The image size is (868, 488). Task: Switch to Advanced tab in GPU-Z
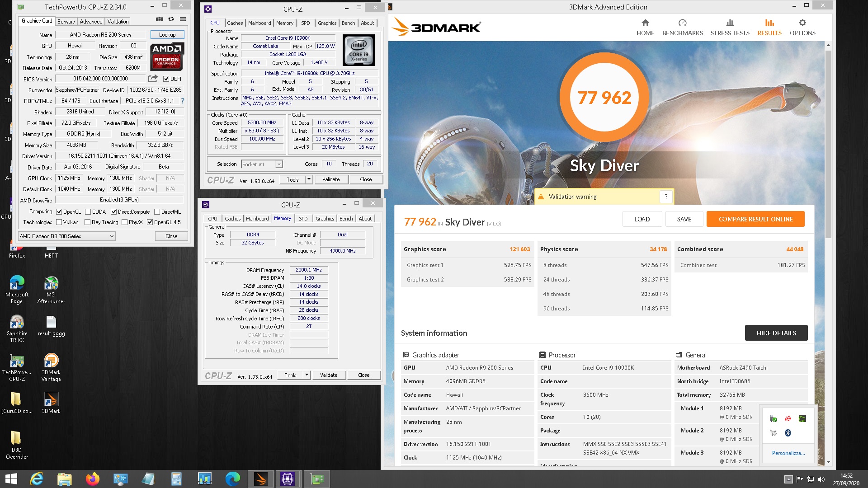point(91,21)
